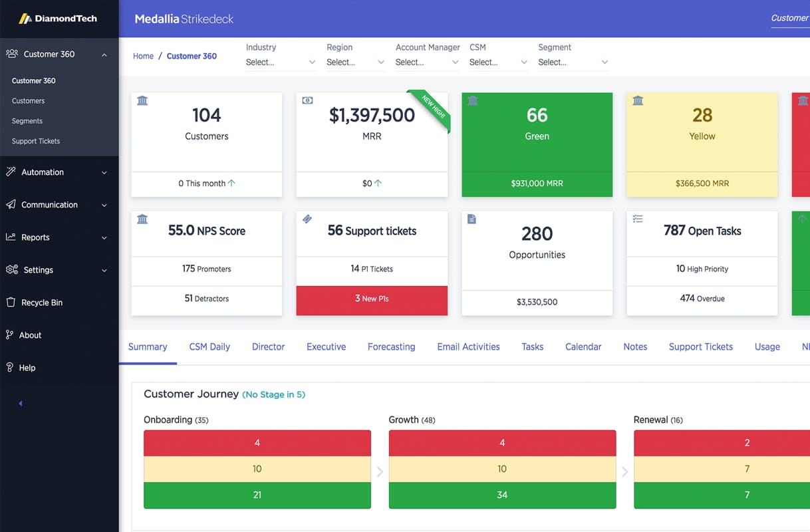The image size is (810, 532).
Task: Click the red Growth bar showing 4
Action: [502, 443]
